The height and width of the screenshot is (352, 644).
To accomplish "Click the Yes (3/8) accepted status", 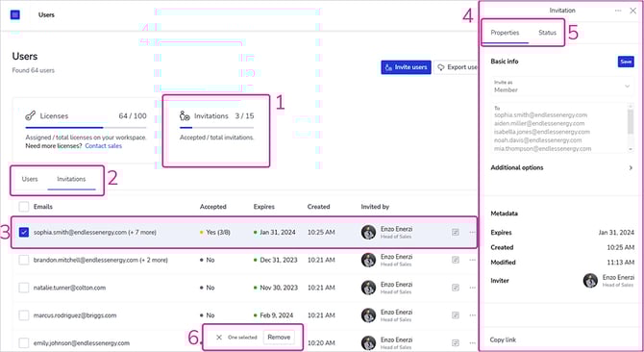I will [215, 233].
